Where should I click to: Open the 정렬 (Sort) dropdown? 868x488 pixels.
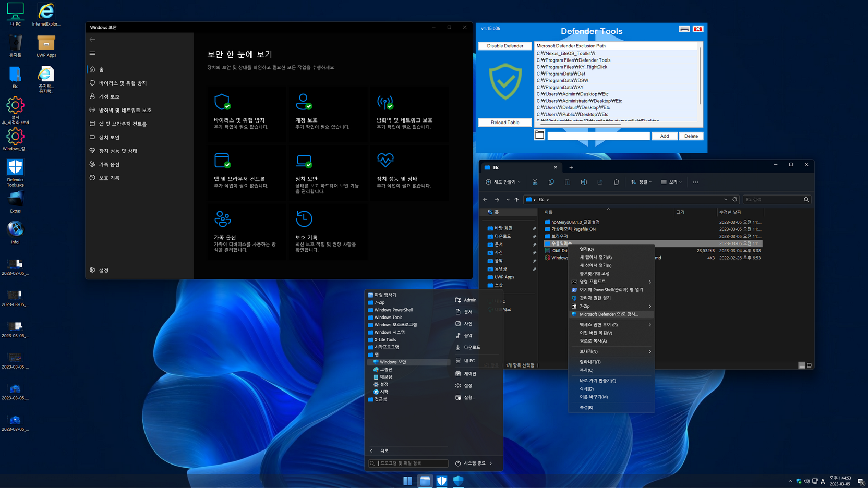click(641, 182)
